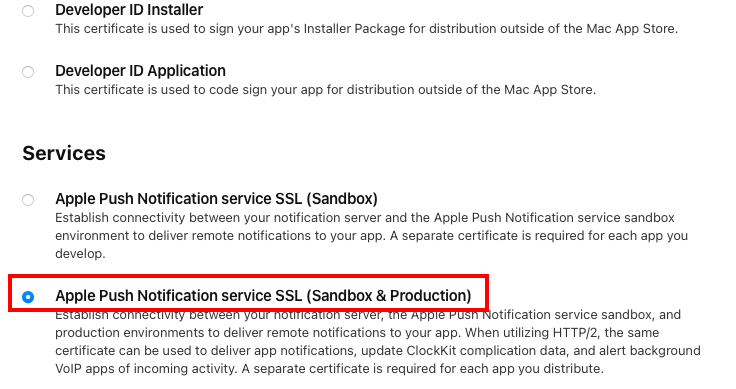Click the 'Developer ID Application' label text
The height and width of the screenshot is (389, 736).
[140, 71]
